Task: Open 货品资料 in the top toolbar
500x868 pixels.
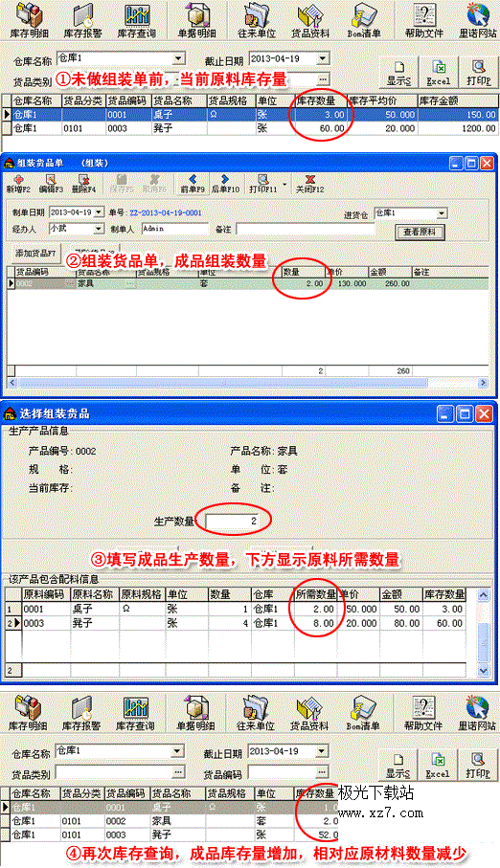Action: click(x=310, y=20)
